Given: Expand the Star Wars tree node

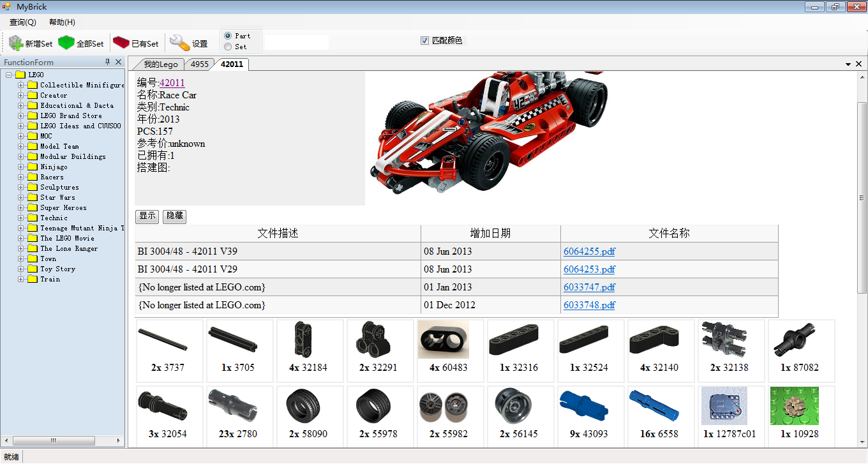Looking at the screenshot, I should point(21,197).
